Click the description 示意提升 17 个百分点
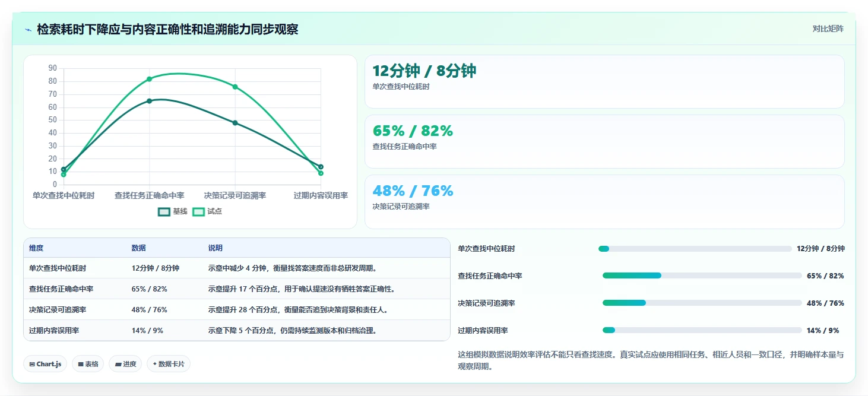 302,289
